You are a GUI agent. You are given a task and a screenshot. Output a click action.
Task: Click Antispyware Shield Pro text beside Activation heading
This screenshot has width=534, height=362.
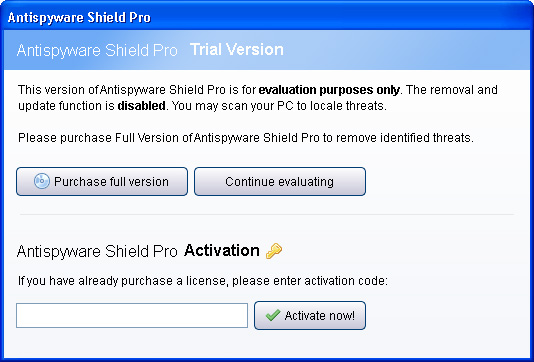[x=97, y=251]
